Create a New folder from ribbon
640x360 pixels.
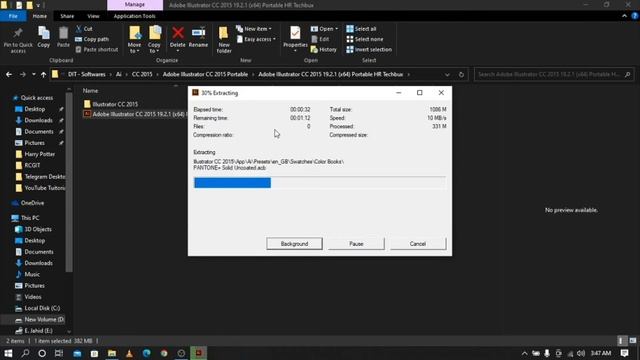224,40
